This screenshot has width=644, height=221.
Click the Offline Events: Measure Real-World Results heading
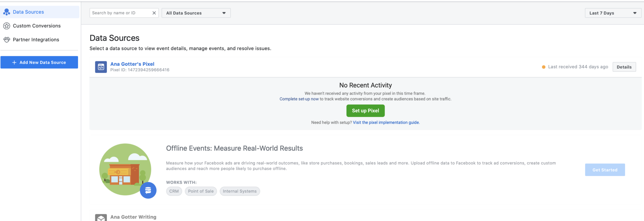click(234, 148)
